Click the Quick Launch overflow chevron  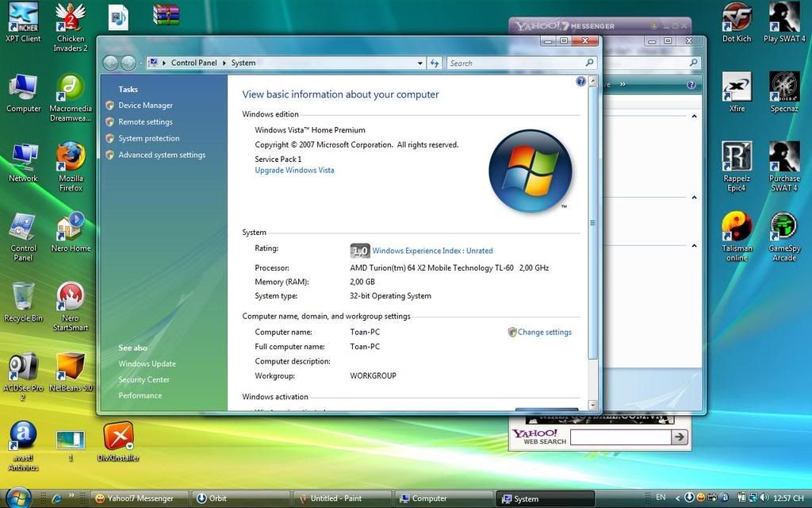point(71,495)
